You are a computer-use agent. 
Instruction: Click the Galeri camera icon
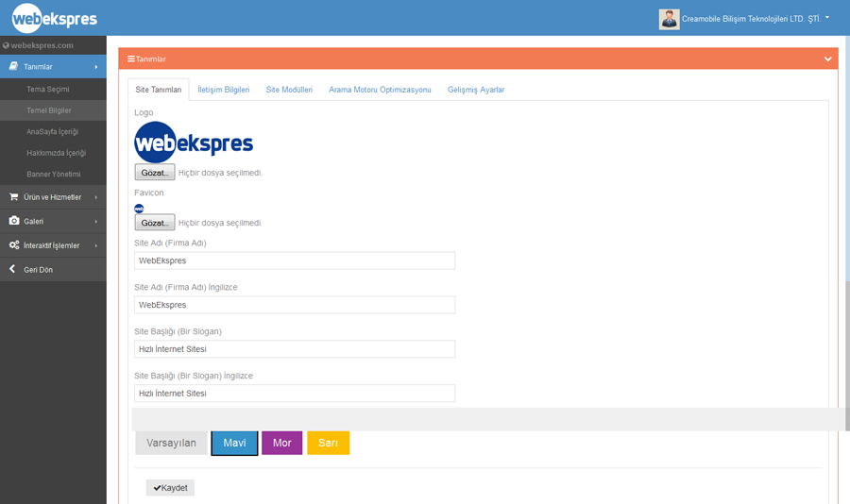click(x=13, y=221)
